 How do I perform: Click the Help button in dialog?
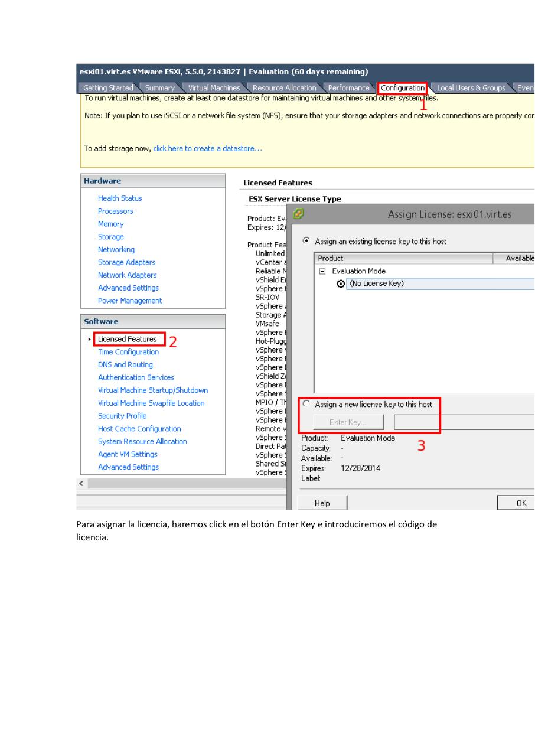pos(322,503)
